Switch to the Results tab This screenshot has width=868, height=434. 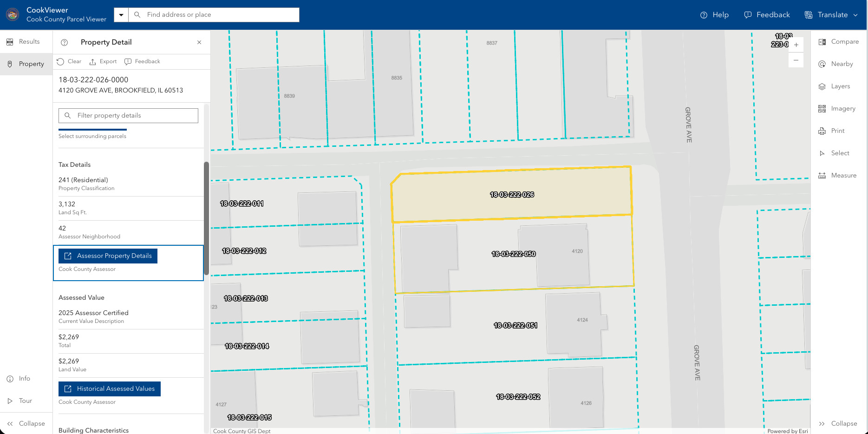coord(26,42)
